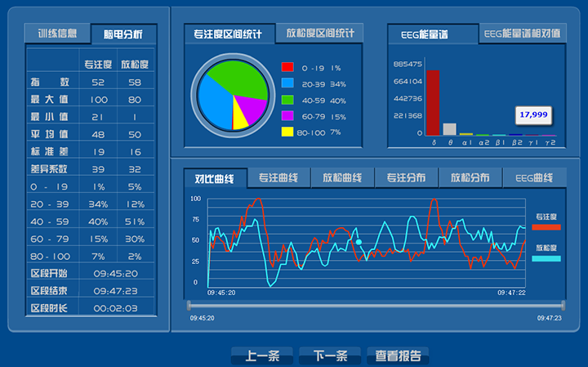
Task: Open the 放松度区间统计 tab
Action: pos(320,33)
